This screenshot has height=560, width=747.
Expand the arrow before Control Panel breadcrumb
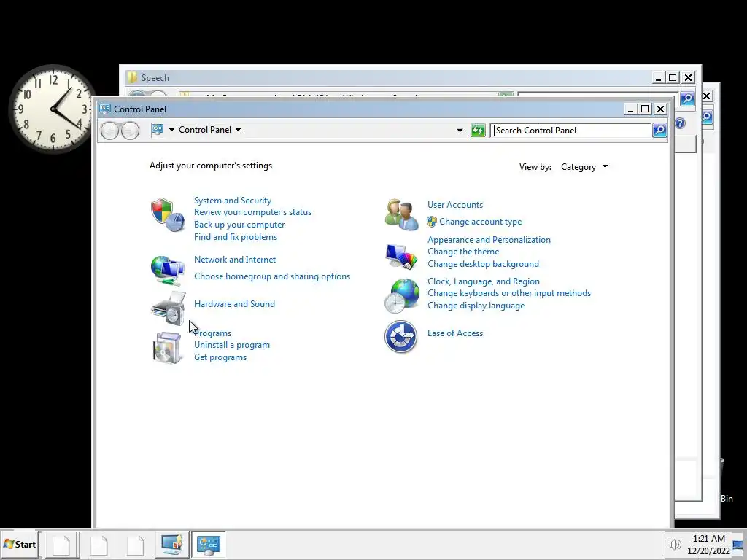[x=171, y=130]
